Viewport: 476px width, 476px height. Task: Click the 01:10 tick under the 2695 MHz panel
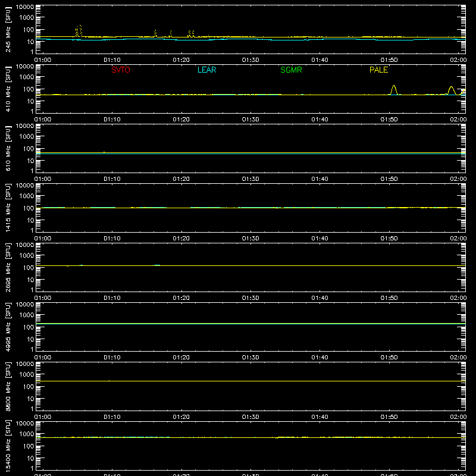click(x=112, y=298)
